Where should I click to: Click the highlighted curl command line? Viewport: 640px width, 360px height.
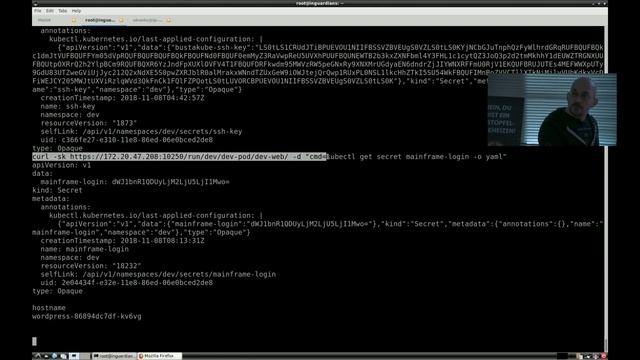click(x=179, y=157)
